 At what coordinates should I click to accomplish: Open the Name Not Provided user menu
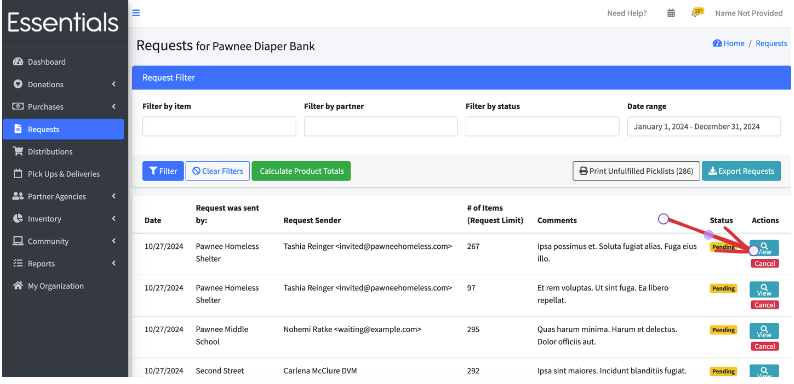point(748,13)
